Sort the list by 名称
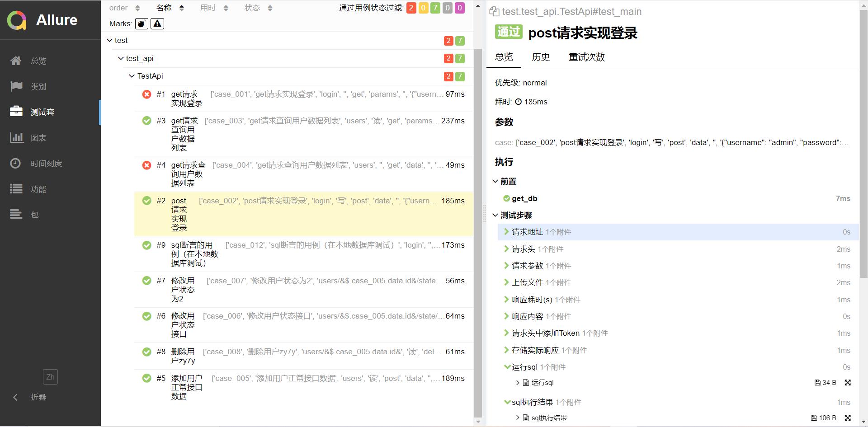The width and height of the screenshot is (868, 427). click(x=170, y=8)
